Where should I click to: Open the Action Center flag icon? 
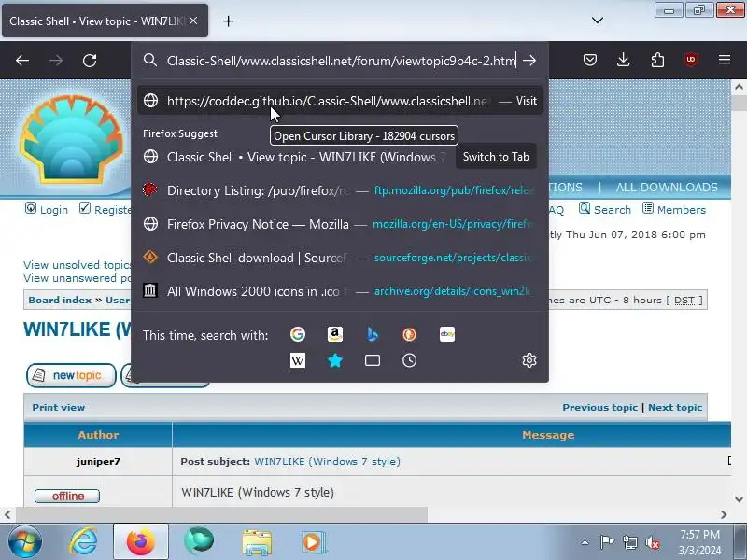(x=606, y=542)
